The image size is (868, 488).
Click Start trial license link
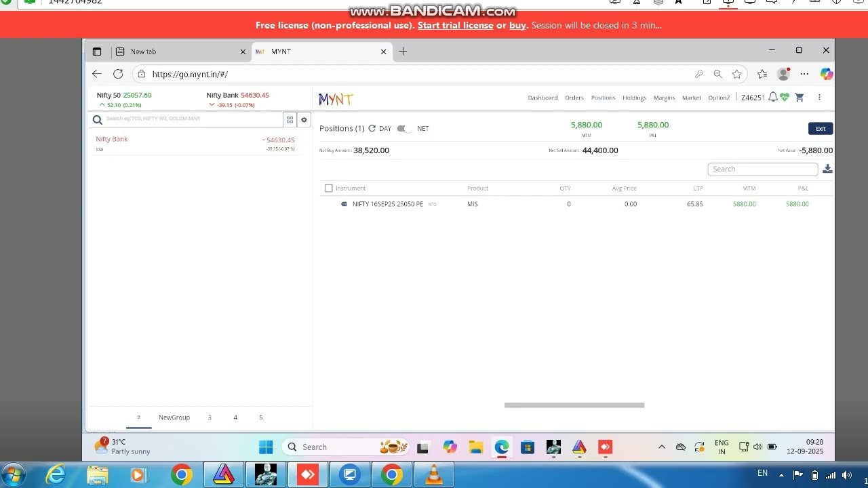(x=455, y=26)
